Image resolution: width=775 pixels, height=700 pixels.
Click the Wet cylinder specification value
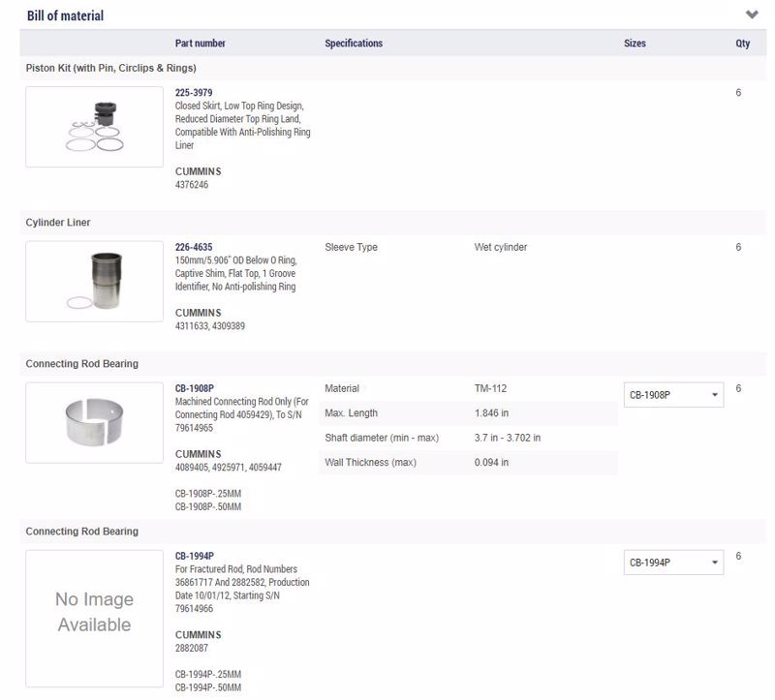[x=501, y=247]
